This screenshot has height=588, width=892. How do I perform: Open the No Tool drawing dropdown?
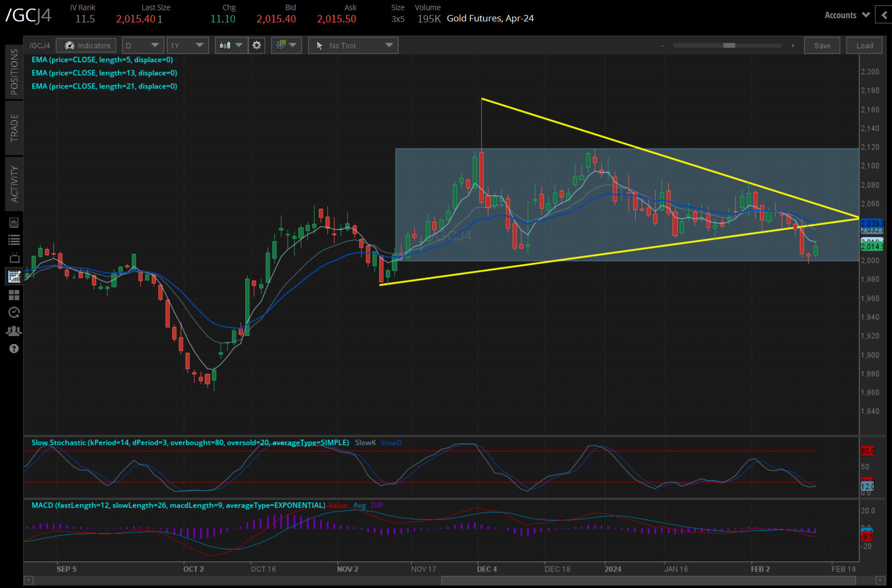pos(352,46)
